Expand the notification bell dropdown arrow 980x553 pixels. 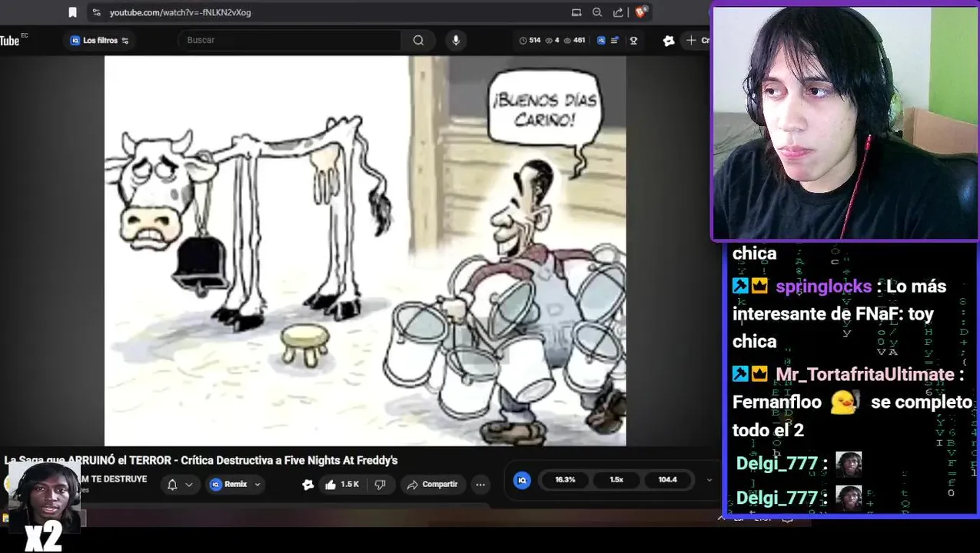tap(188, 485)
